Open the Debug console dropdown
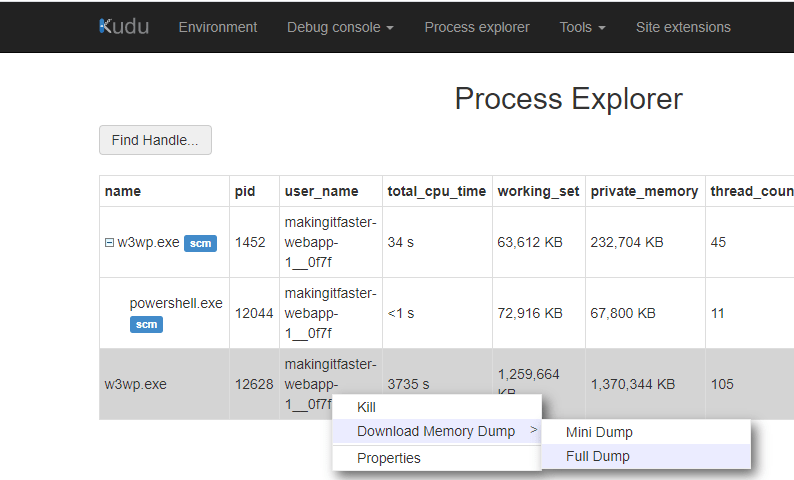794x480 pixels. click(x=340, y=27)
